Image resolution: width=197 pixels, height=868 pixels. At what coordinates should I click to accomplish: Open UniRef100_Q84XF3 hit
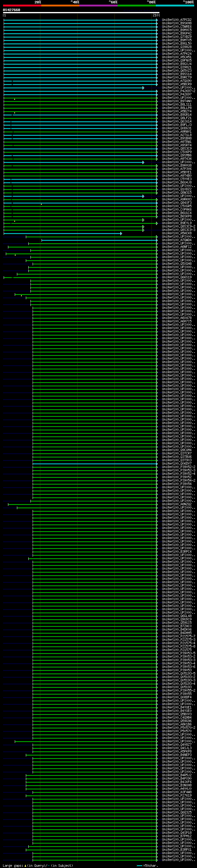[x=177, y=203]
